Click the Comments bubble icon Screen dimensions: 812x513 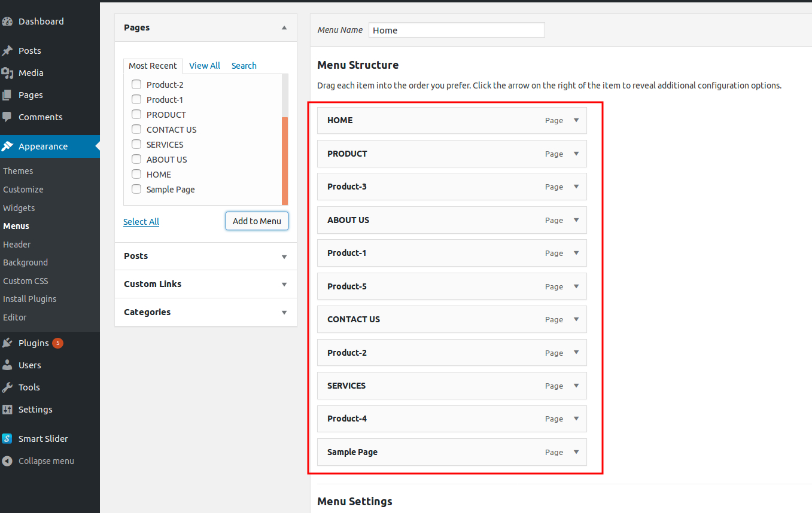coord(8,117)
